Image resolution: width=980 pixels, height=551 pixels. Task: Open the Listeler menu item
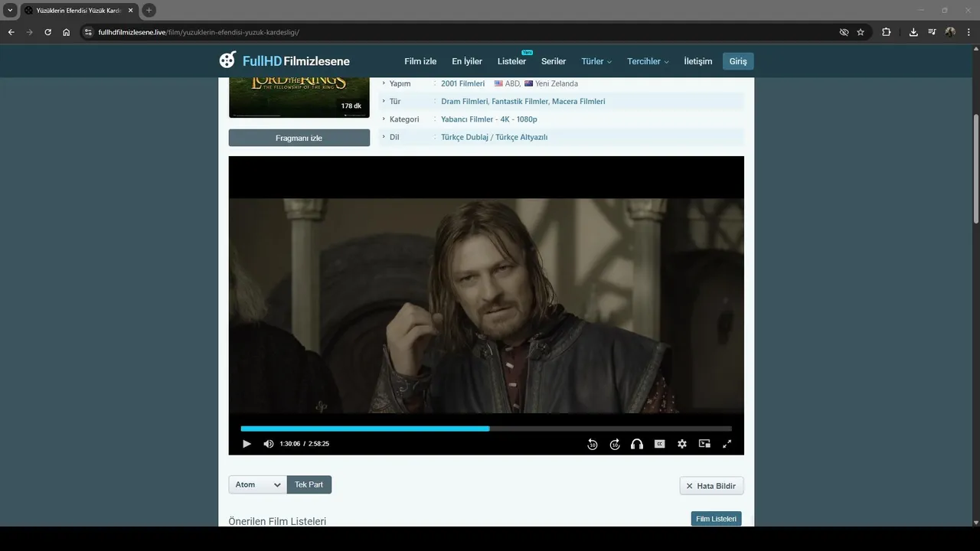point(511,61)
